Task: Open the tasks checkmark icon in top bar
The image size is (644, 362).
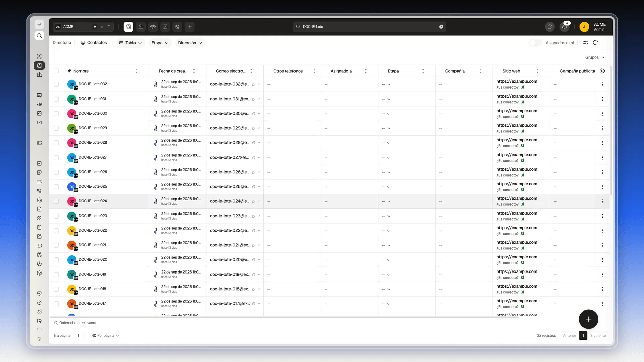Action: click(x=165, y=27)
